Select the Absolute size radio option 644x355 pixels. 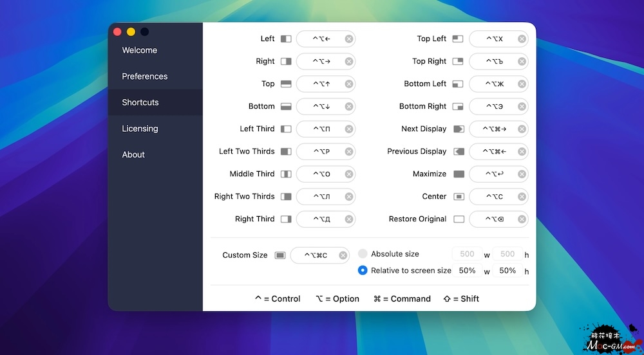tap(363, 254)
